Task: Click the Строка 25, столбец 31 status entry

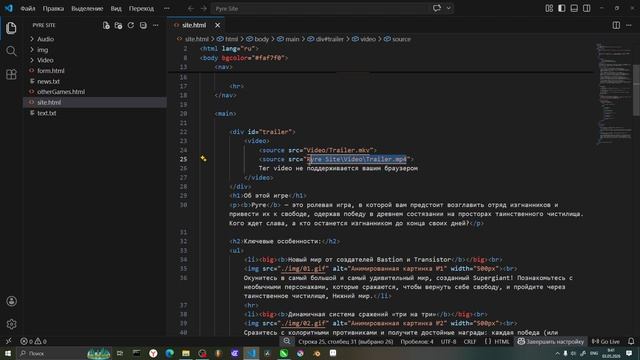Action: pos(345,341)
